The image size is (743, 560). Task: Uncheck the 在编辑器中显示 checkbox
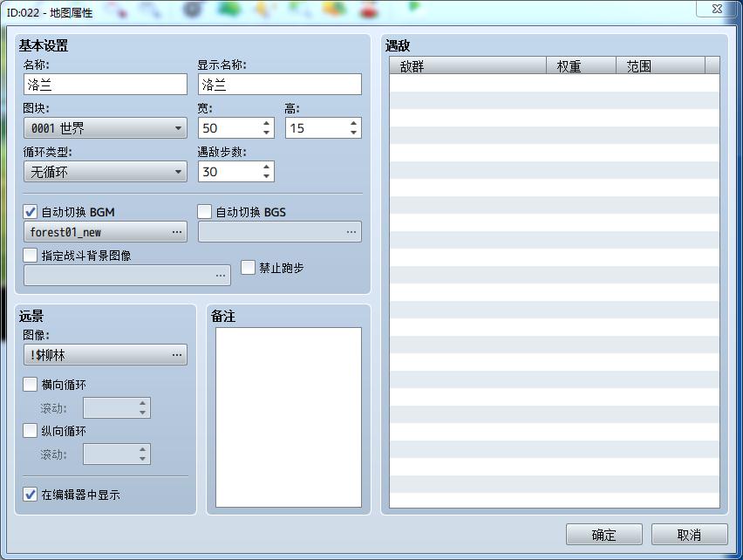(31, 495)
